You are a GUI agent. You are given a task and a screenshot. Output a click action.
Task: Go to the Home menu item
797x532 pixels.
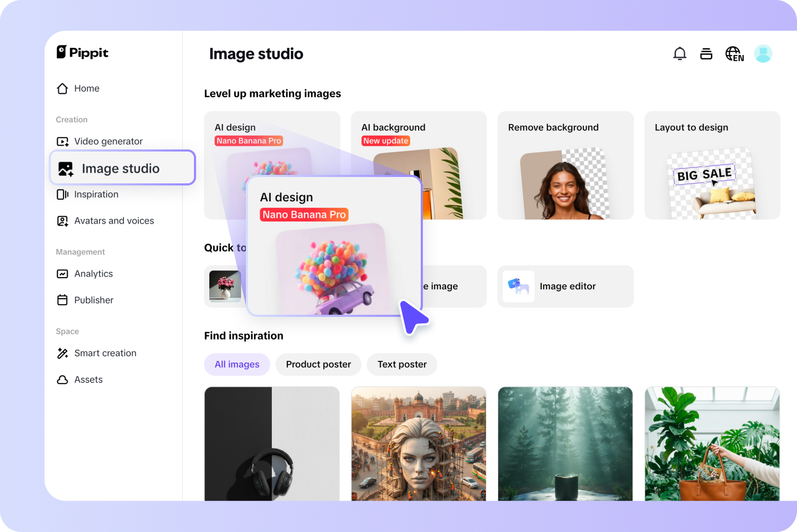(x=86, y=88)
